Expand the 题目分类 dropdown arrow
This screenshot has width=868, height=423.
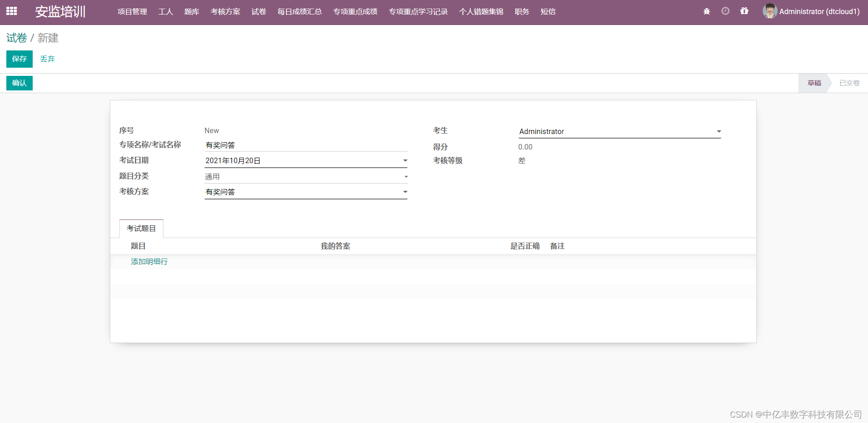[406, 176]
